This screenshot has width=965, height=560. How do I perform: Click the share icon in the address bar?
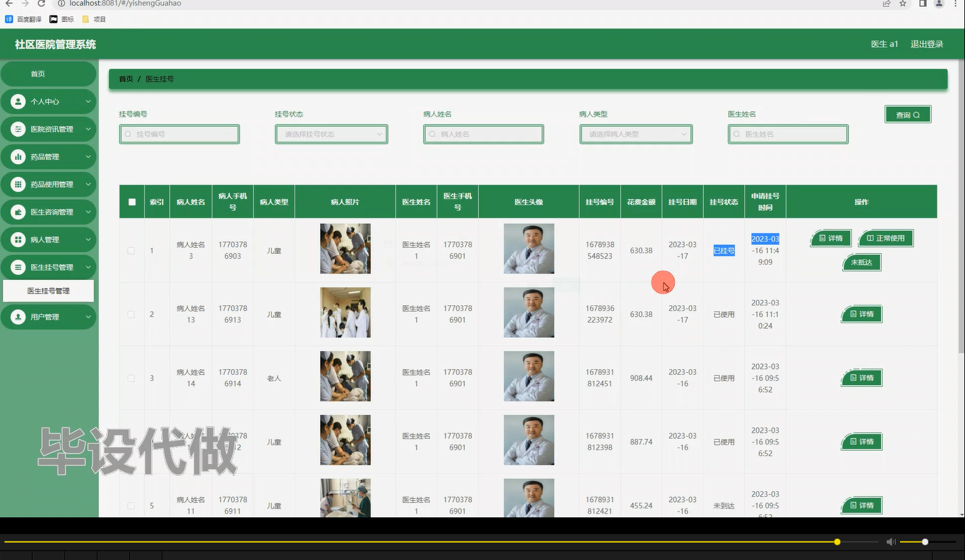point(886,3)
